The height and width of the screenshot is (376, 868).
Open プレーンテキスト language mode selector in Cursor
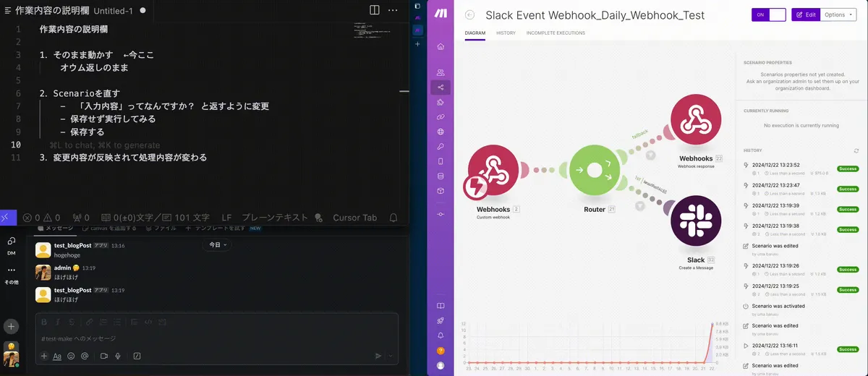pos(274,217)
